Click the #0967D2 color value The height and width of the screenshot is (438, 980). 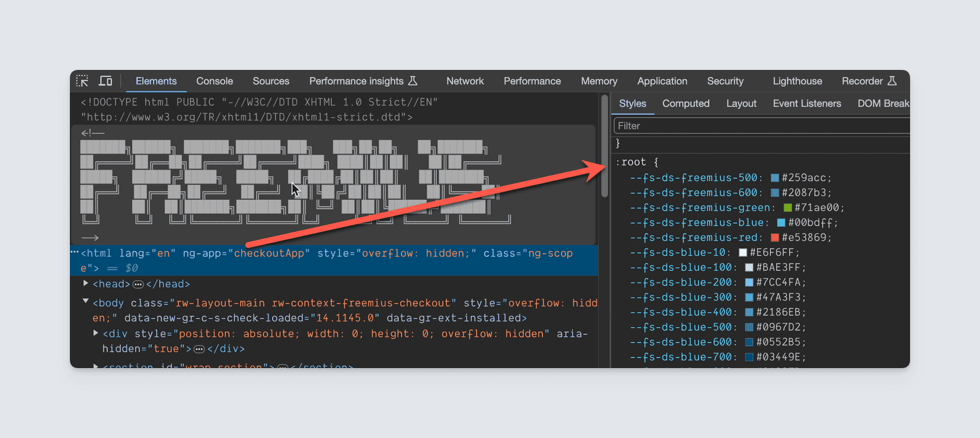778,327
